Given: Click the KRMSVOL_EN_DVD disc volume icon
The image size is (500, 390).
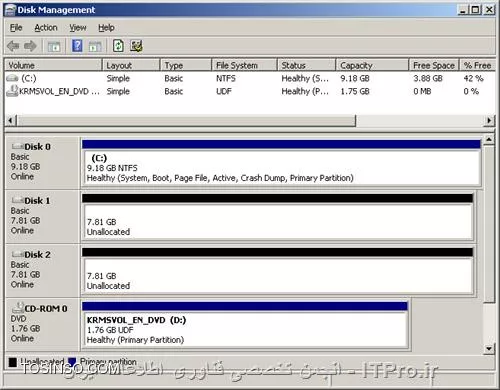Looking at the screenshot, I should (13, 91).
